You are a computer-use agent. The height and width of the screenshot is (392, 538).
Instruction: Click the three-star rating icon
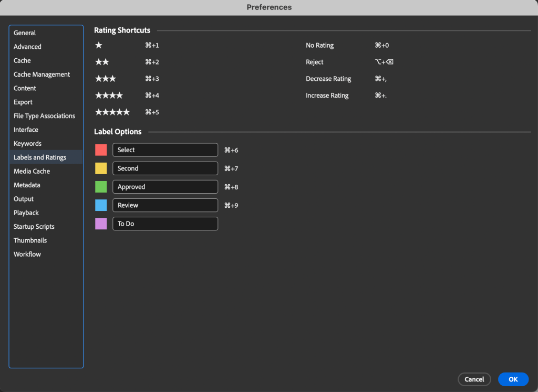pyautogui.click(x=105, y=79)
